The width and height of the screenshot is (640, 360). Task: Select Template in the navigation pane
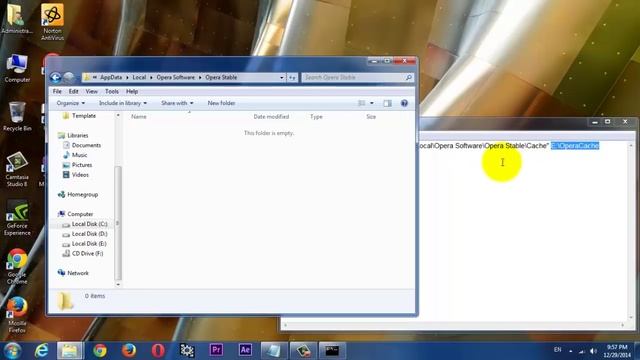[84, 116]
